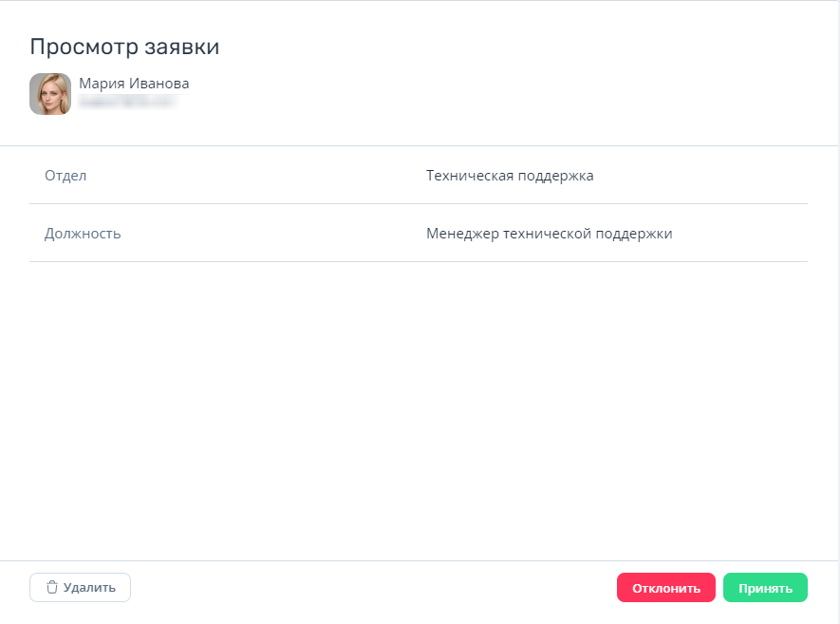
Task: Select the Отдел field label
Action: (x=65, y=176)
